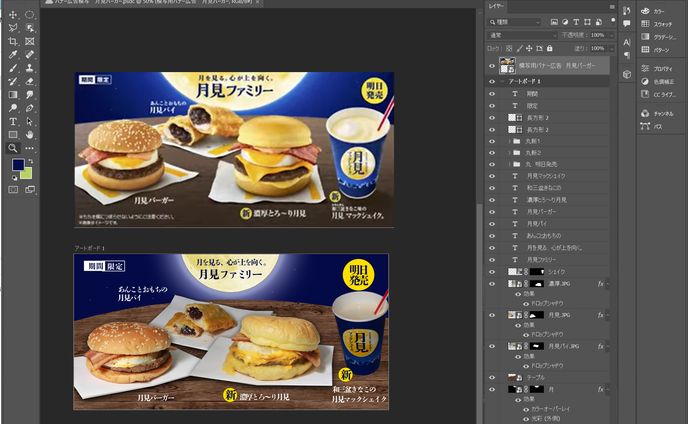Select the Move tool
Viewport: 688px width, 424px height.
pos(13,14)
